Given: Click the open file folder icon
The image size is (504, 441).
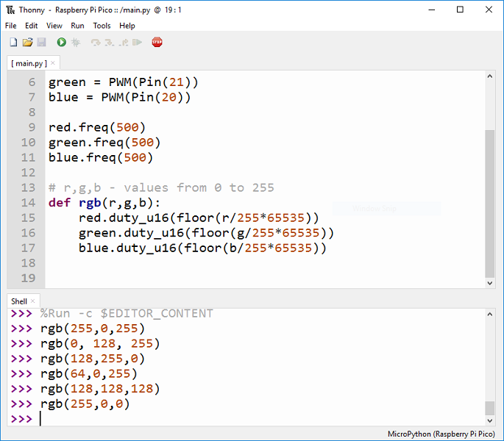Looking at the screenshot, I should point(27,43).
